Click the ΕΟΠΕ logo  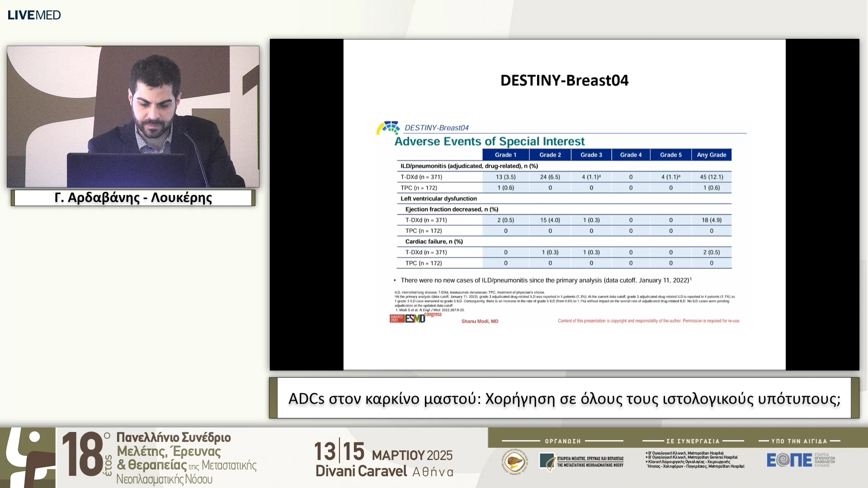point(801,460)
